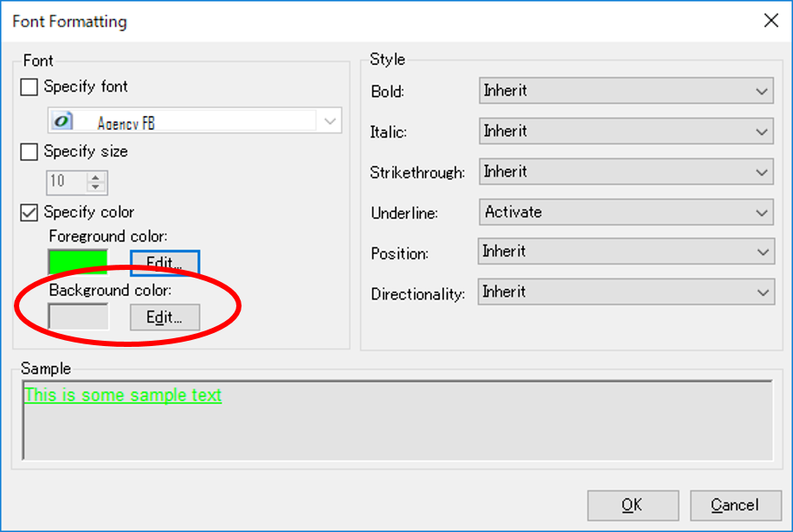Viewport: 793px width, 532px height.
Task: Open the font name dropdown
Action: (330, 121)
